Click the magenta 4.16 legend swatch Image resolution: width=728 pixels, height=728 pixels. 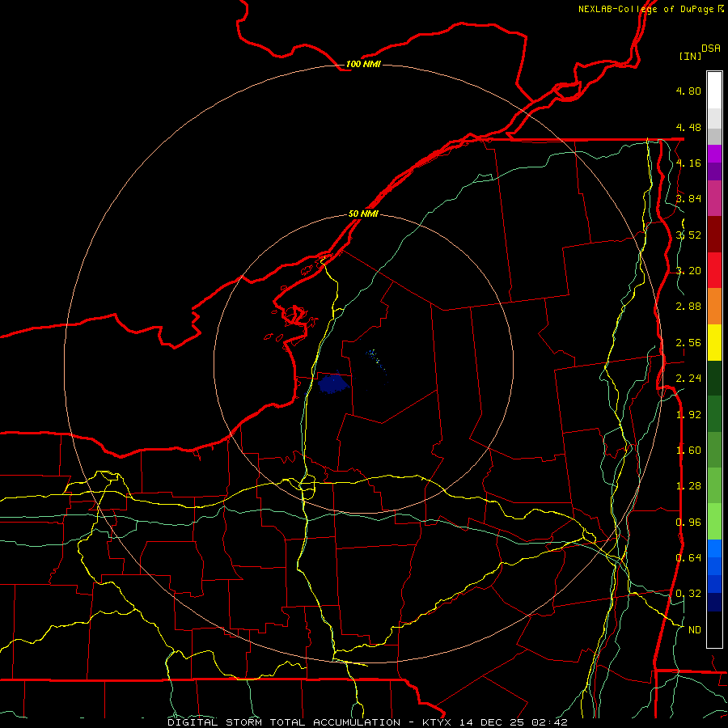point(714,154)
